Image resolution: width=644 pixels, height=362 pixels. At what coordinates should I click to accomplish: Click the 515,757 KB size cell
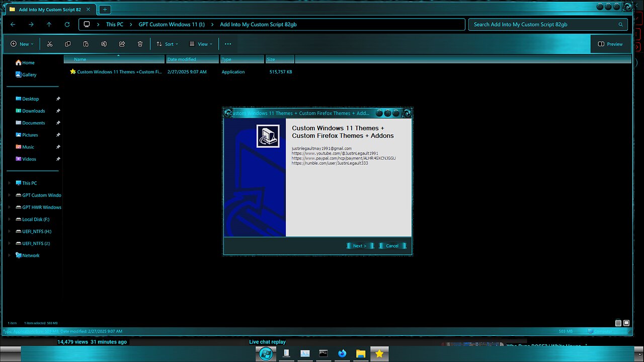click(281, 72)
